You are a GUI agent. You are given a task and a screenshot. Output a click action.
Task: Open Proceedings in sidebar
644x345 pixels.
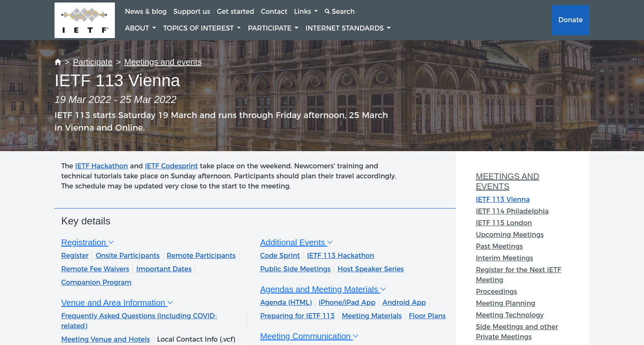click(496, 291)
